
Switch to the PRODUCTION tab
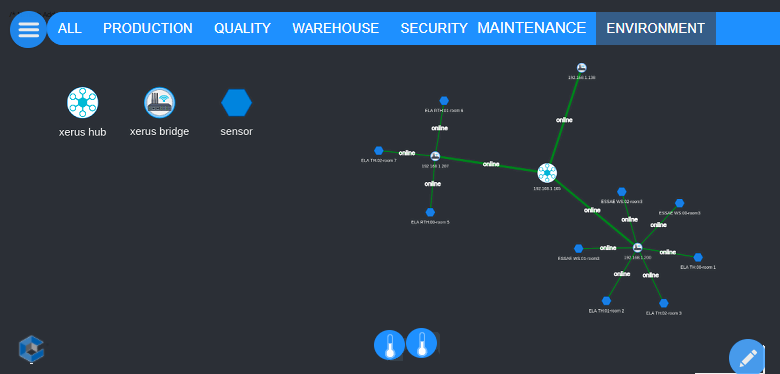(x=148, y=28)
